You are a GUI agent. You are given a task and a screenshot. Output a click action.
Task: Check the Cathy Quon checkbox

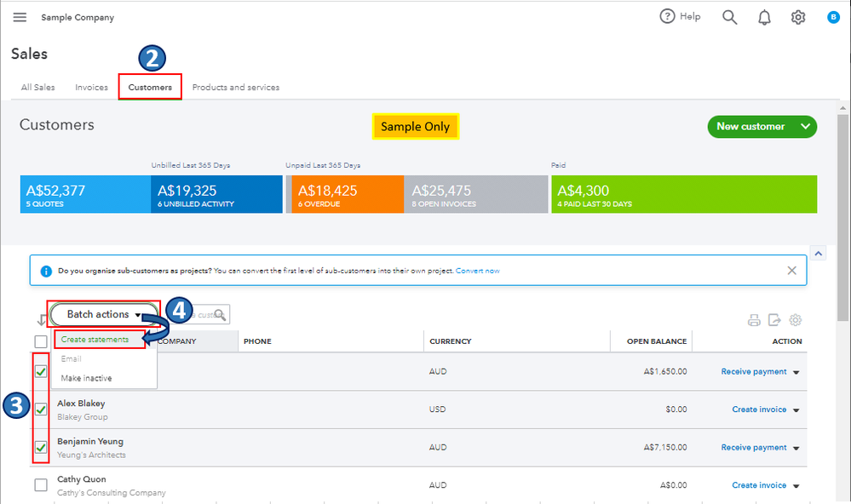[41, 485]
